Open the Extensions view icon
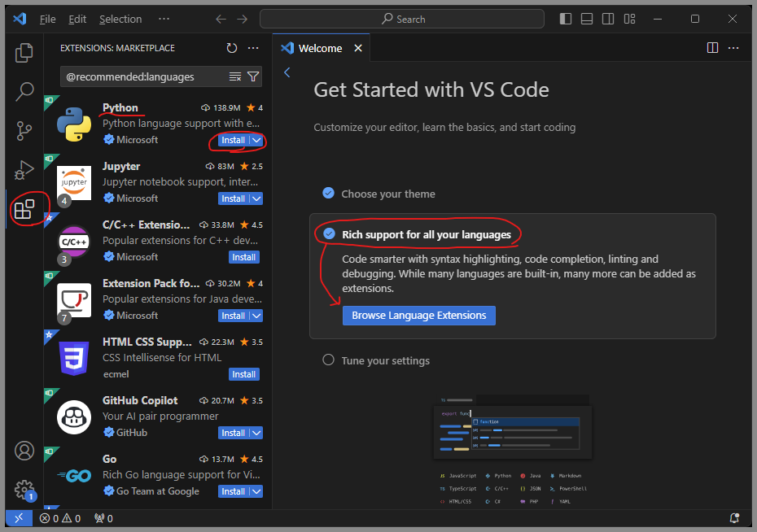The image size is (757, 532). (24, 209)
